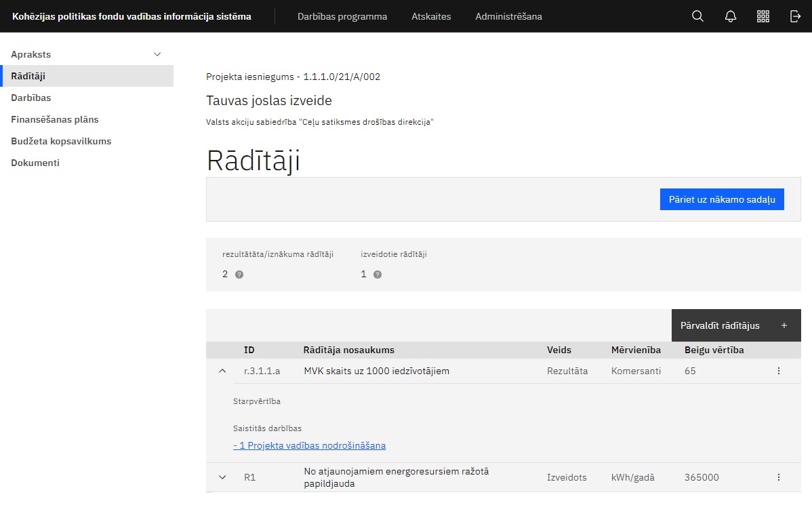This screenshot has width=812, height=505.
Task: Click project number 1.1.1.0/21/A/002 text
Action: pos(342,77)
